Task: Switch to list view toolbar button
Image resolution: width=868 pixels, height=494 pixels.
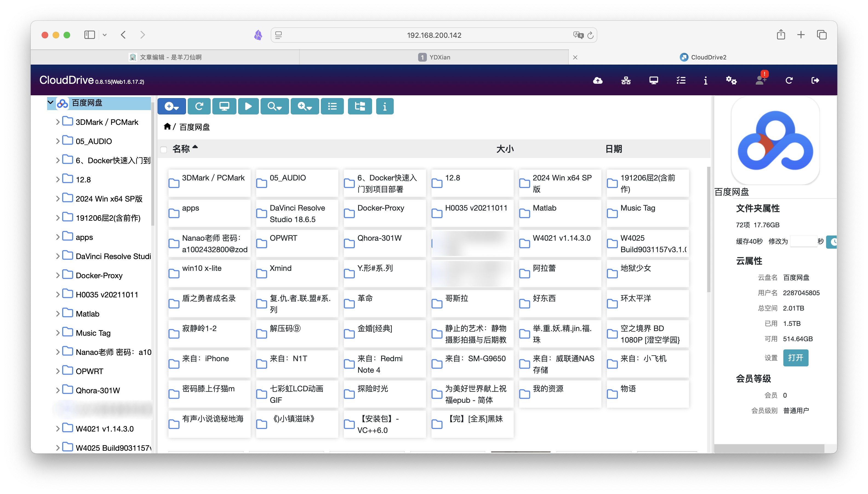Action: pyautogui.click(x=332, y=107)
